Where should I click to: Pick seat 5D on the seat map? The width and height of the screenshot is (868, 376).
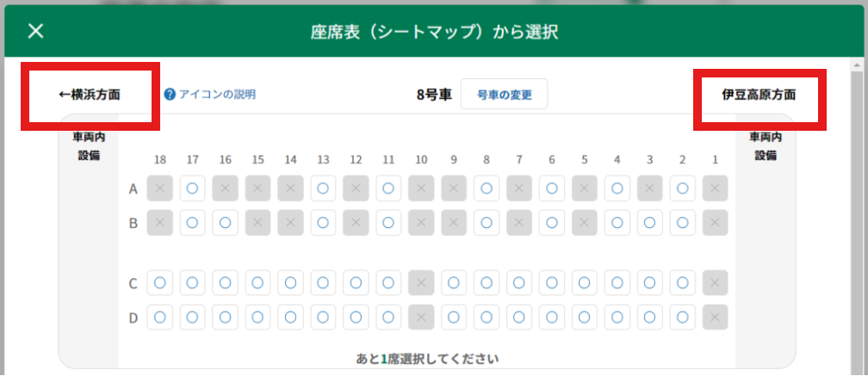click(585, 317)
